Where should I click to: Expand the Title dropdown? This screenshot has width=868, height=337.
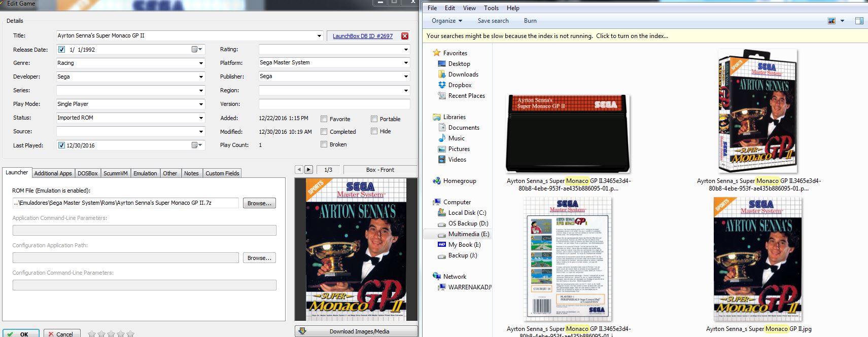click(x=319, y=35)
